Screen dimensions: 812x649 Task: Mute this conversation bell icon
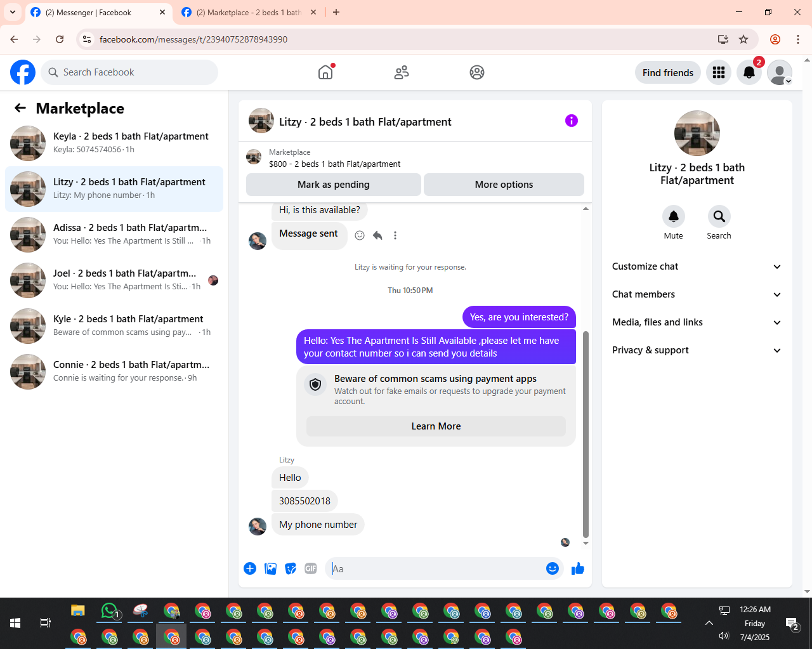(674, 216)
